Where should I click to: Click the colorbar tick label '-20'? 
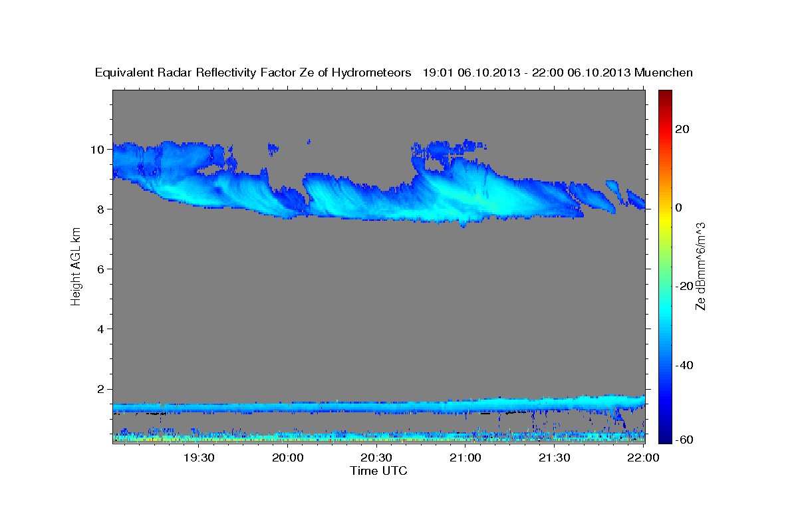point(685,286)
